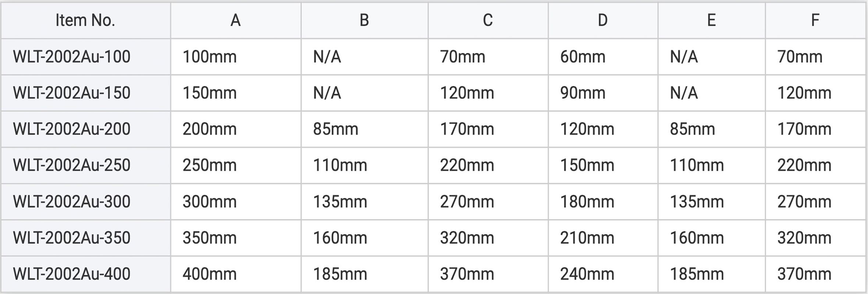The height and width of the screenshot is (294, 868).
Task: Select the 300mm cell in column A
Action: (210, 202)
